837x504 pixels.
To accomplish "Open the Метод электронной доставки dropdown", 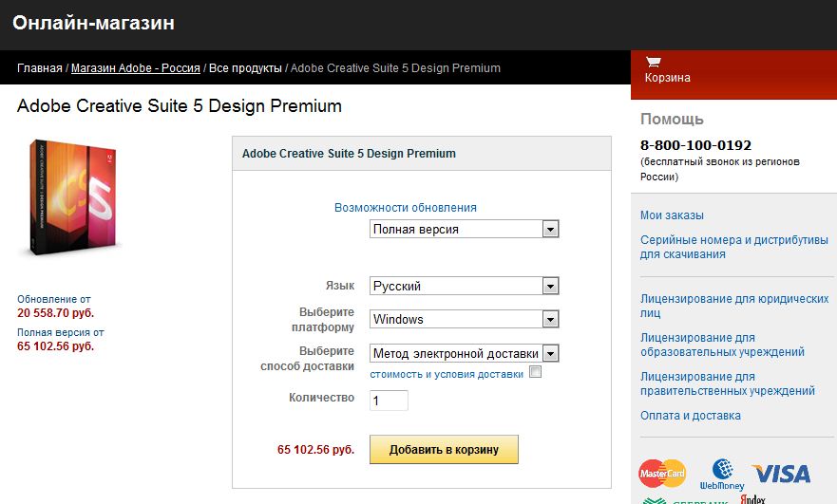I will pos(464,353).
